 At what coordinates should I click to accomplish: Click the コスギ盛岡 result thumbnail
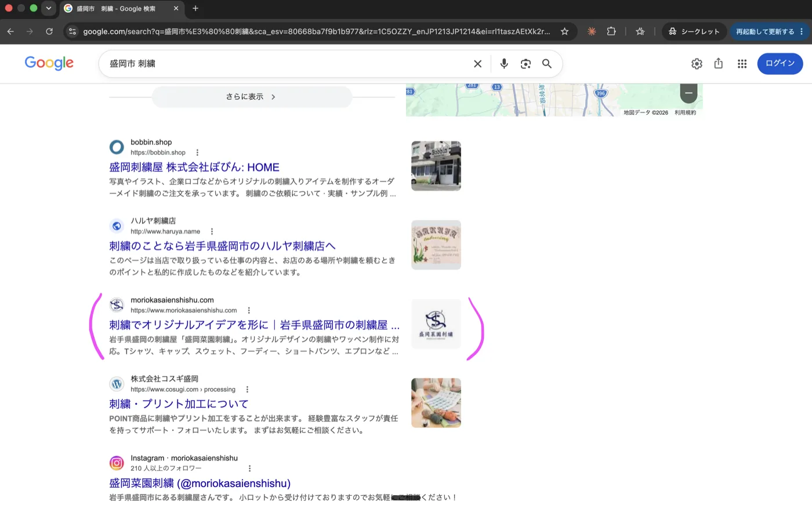click(436, 403)
